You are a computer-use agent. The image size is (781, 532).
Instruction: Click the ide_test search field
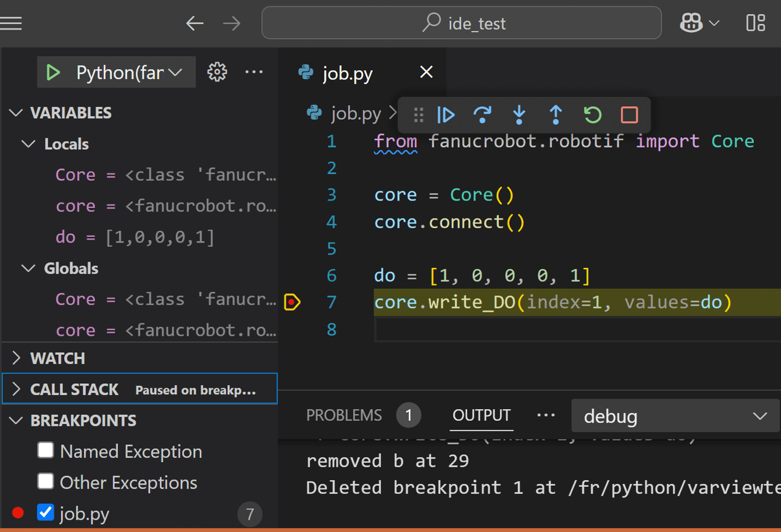click(461, 22)
